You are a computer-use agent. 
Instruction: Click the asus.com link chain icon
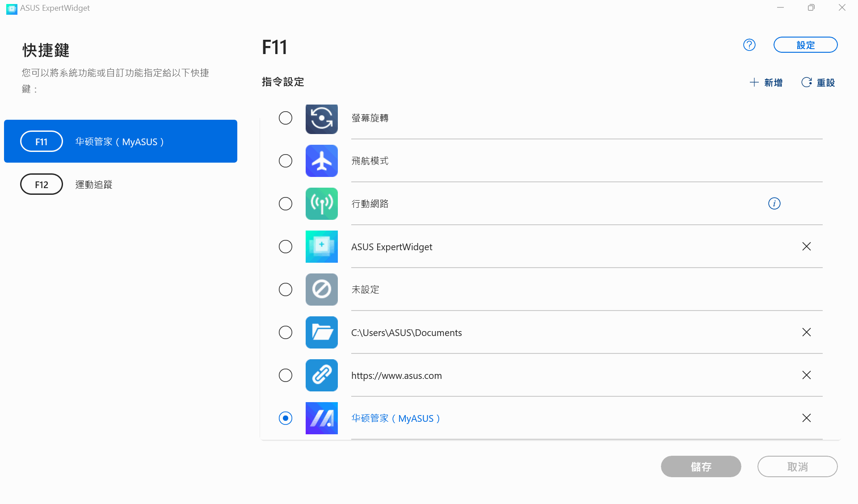pos(321,375)
